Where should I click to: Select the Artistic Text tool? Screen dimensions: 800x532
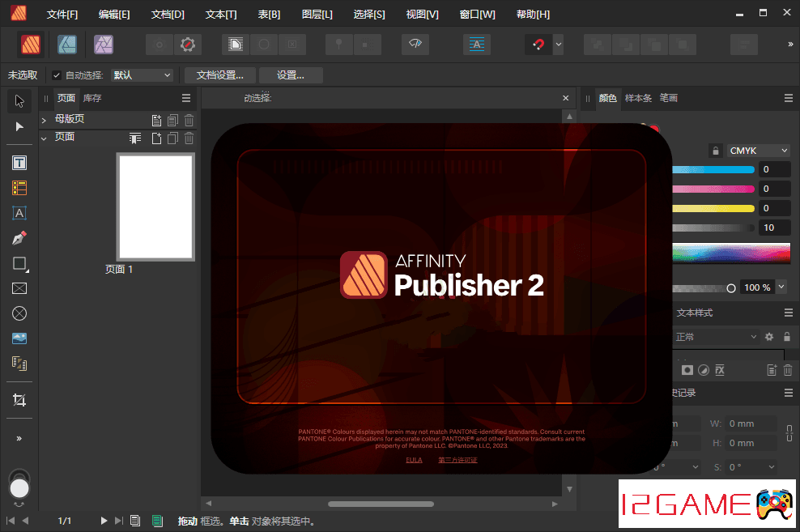tap(19, 213)
